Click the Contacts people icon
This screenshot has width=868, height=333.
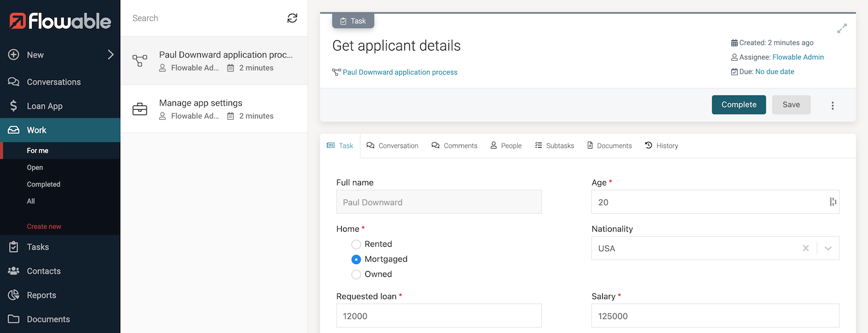13,271
